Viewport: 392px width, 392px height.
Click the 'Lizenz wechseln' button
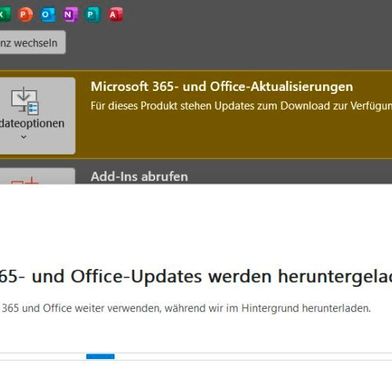click(x=32, y=42)
